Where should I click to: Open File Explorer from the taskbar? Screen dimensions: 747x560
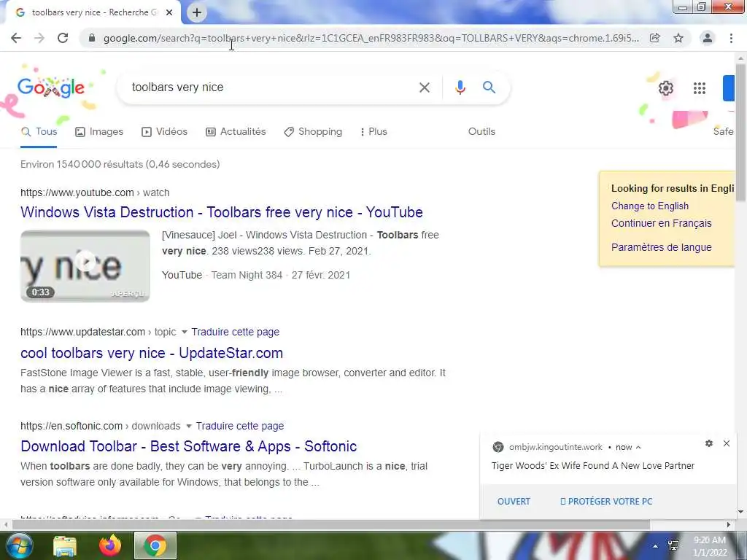[x=65, y=545]
